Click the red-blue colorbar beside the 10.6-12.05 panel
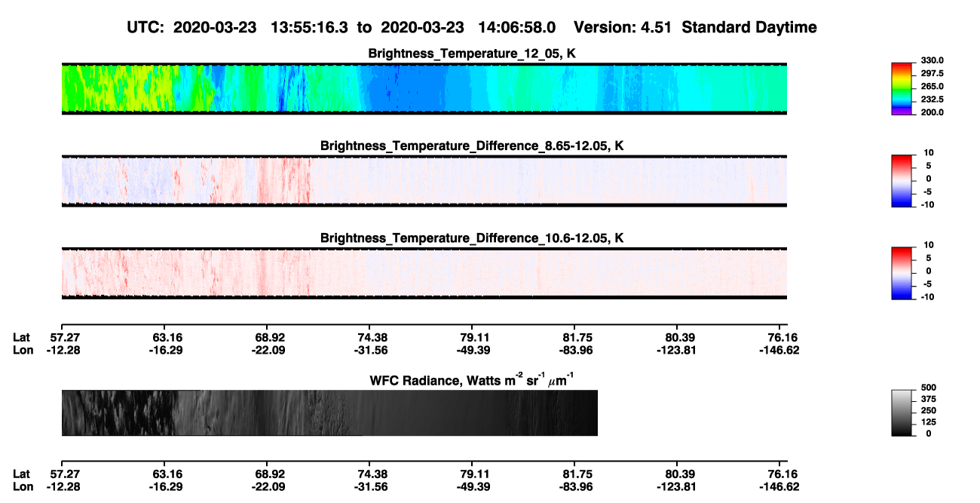The image size is (980, 503). point(902,273)
